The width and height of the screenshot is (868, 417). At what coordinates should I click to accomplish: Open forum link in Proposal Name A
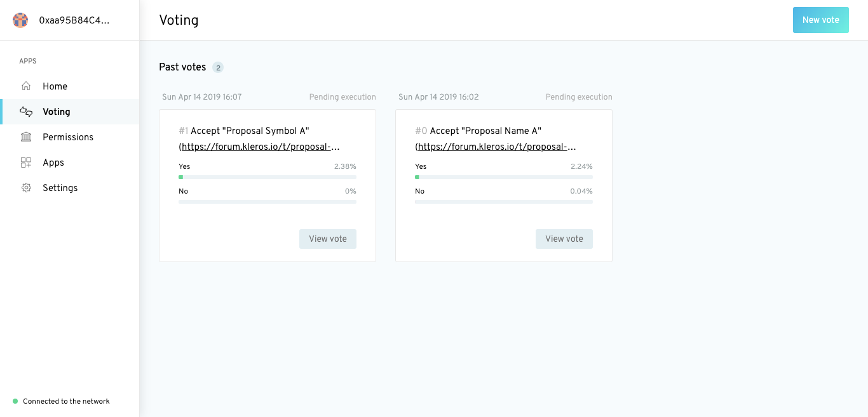point(496,147)
